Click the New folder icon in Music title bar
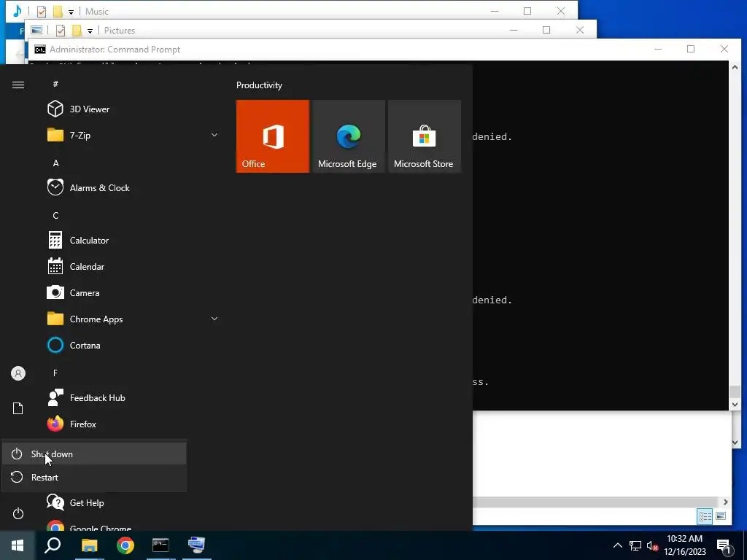 pos(58,12)
